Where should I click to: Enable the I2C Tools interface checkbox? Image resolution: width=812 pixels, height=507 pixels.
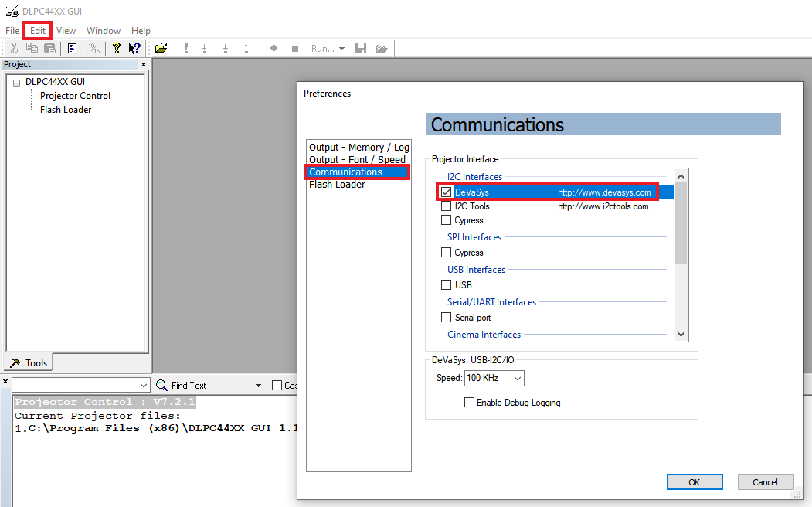click(447, 206)
